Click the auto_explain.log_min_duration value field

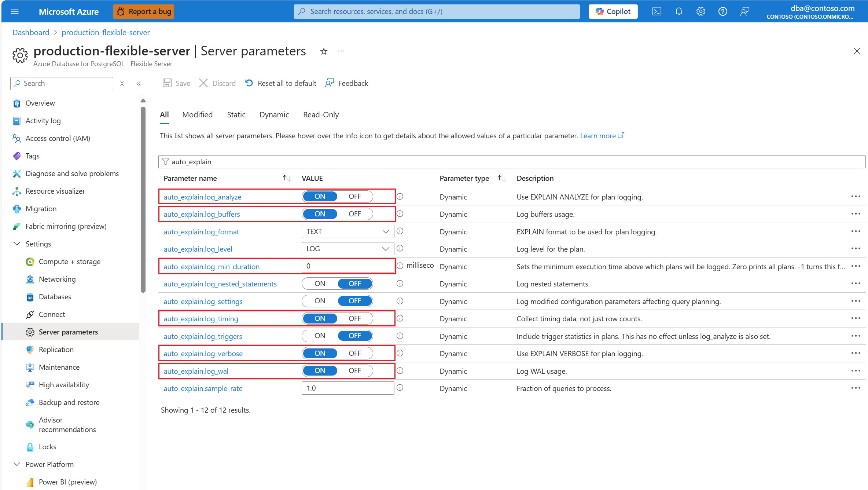(x=347, y=266)
